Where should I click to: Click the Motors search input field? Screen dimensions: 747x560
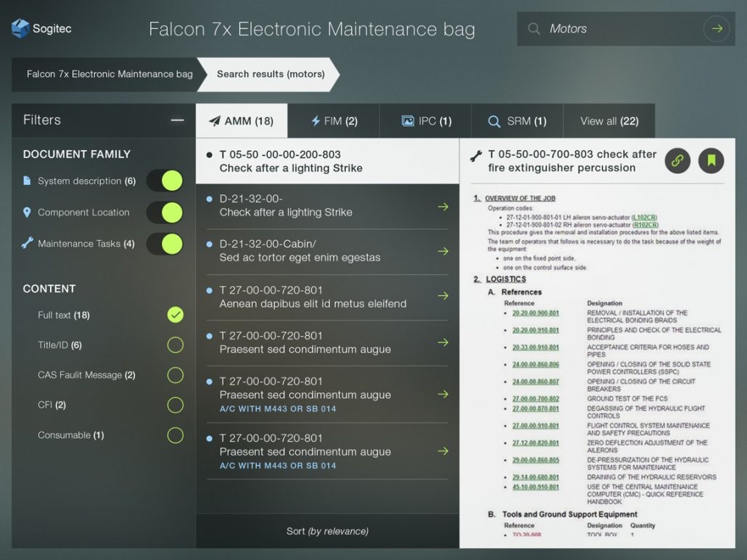(x=616, y=29)
